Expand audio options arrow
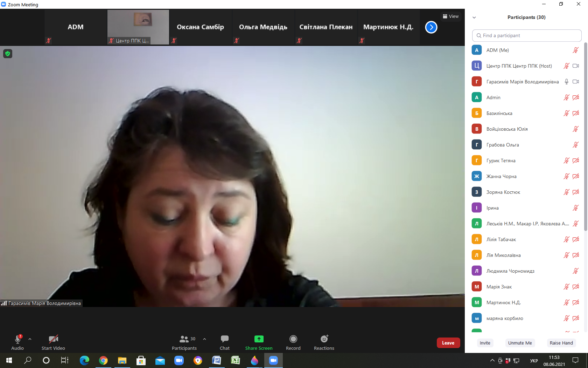588x368 pixels. [x=30, y=339]
